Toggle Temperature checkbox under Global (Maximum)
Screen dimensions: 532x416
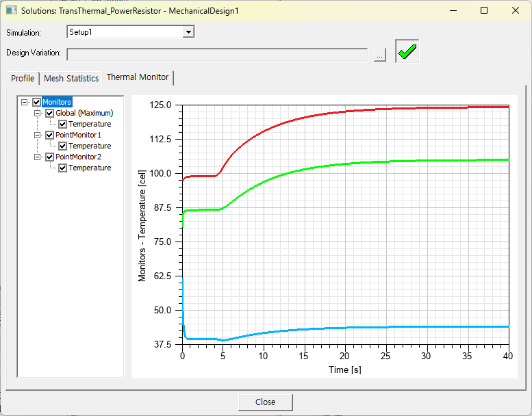tap(62, 124)
